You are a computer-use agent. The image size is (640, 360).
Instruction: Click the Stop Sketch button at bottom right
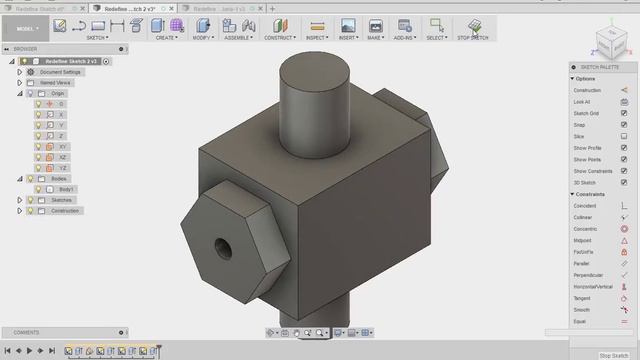(614, 356)
